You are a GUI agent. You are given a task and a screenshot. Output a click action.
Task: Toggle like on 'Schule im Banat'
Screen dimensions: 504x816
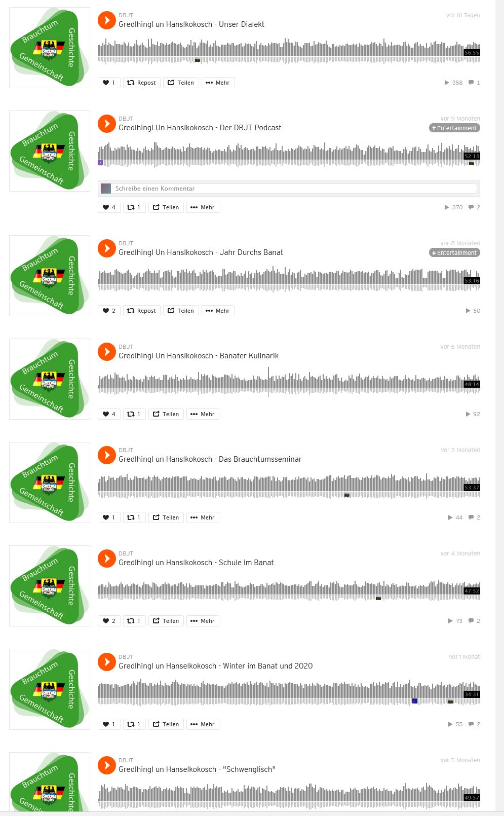(x=109, y=621)
